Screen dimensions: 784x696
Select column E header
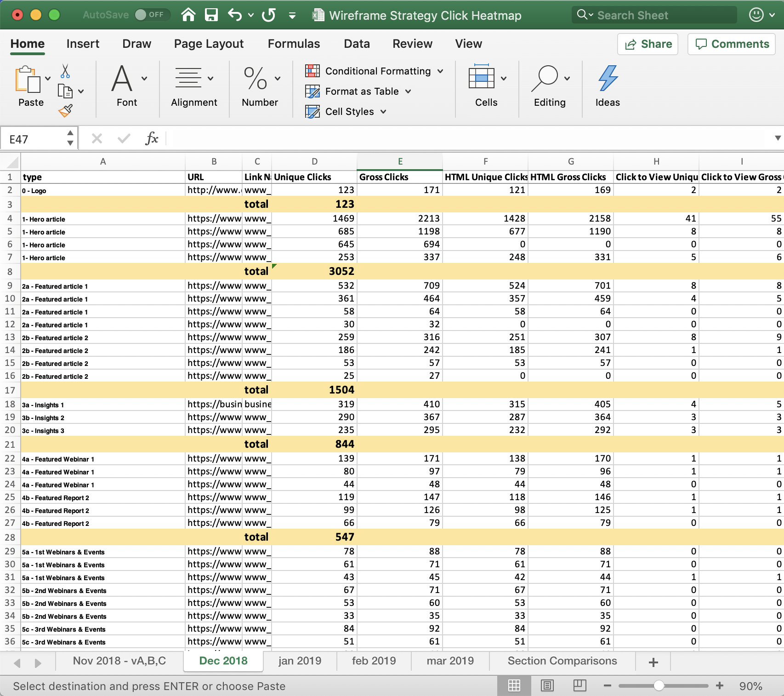[400, 161]
